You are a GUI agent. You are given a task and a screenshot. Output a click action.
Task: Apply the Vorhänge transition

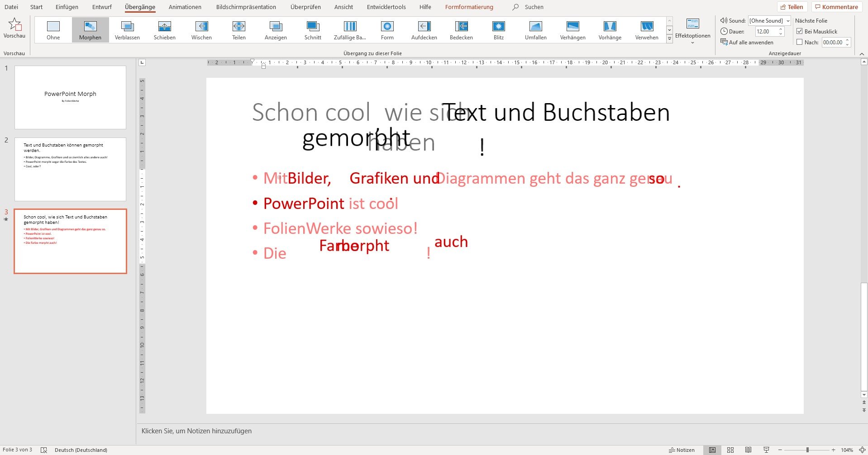coord(610,30)
